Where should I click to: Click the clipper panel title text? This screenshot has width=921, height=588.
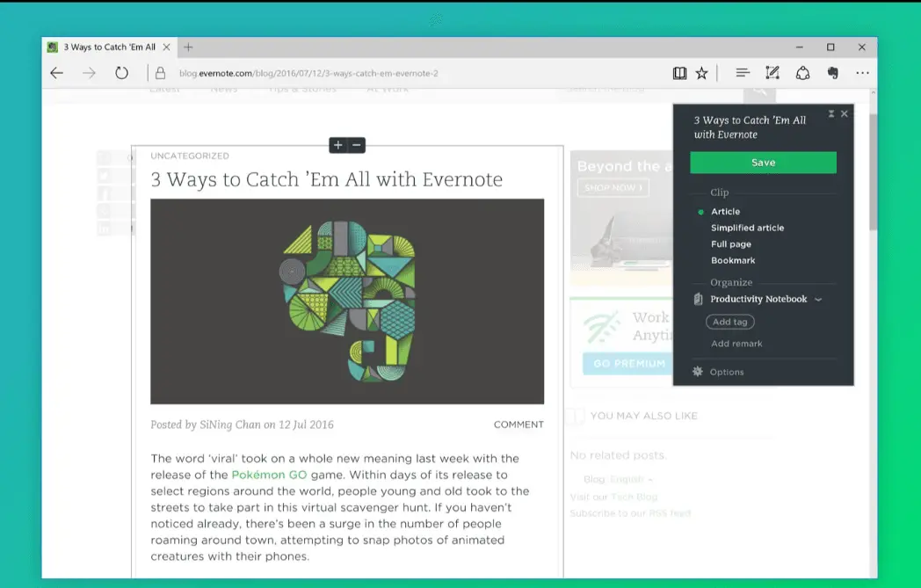tap(751, 127)
